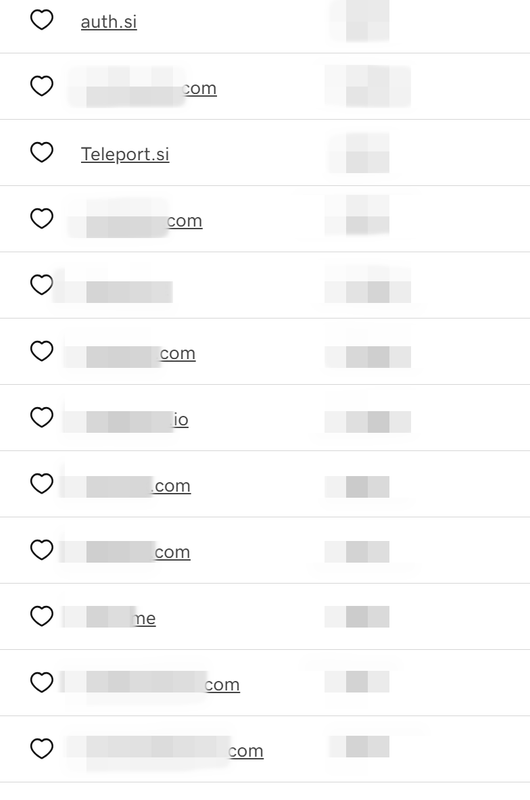
Task: Favorite the .com domain directly below Teleport.si
Action: pyautogui.click(x=42, y=218)
